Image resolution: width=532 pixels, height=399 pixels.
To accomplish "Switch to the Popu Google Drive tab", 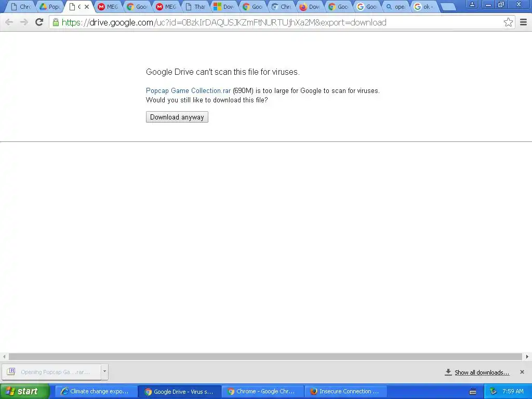I will 49,7.
